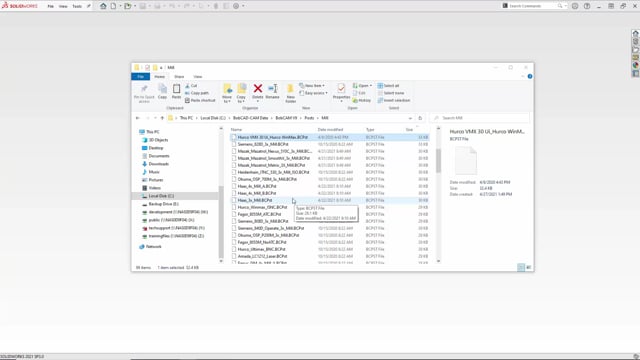Click the SolidWorks Home icon
This screenshot has width=640, height=360.
tap(103, 6)
